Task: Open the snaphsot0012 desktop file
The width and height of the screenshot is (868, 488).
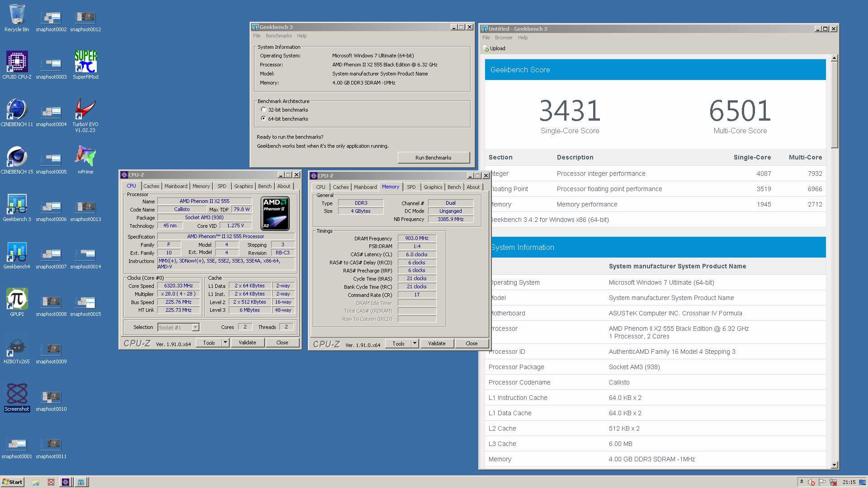Action: coord(85,22)
